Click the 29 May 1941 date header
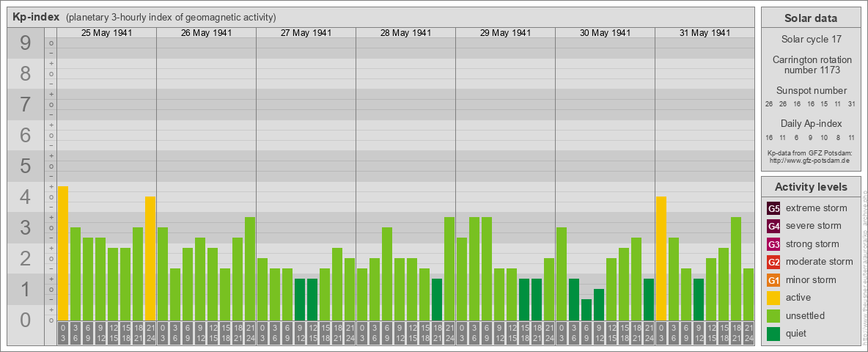The width and height of the screenshot is (868, 352). [505, 33]
